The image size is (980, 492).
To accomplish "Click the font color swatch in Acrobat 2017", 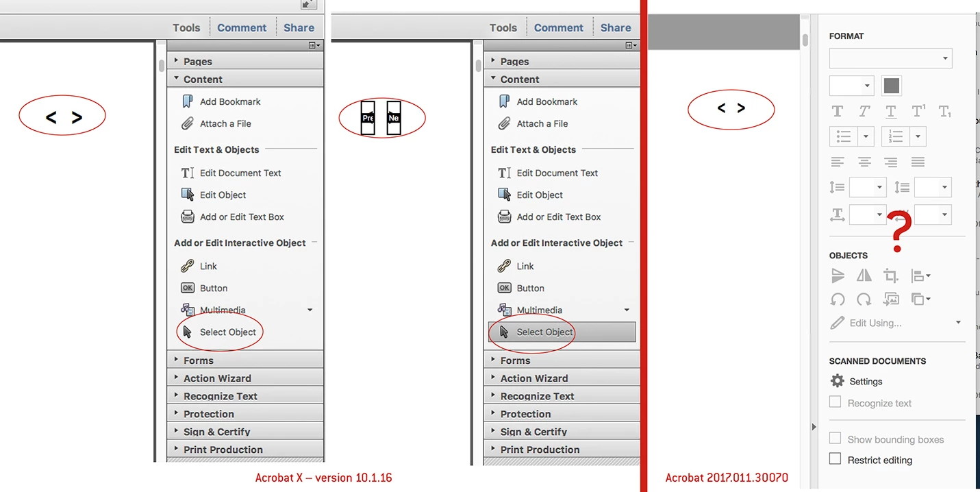I will pos(891,86).
